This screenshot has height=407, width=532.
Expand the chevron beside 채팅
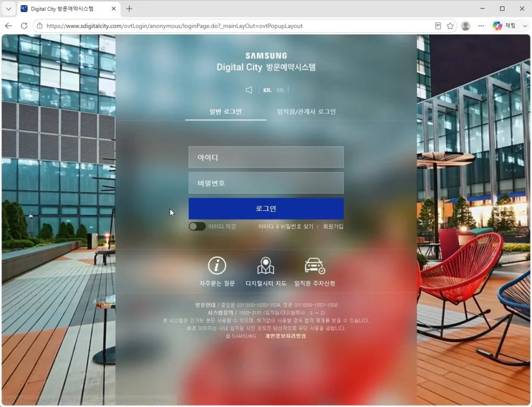tap(525, 26)
